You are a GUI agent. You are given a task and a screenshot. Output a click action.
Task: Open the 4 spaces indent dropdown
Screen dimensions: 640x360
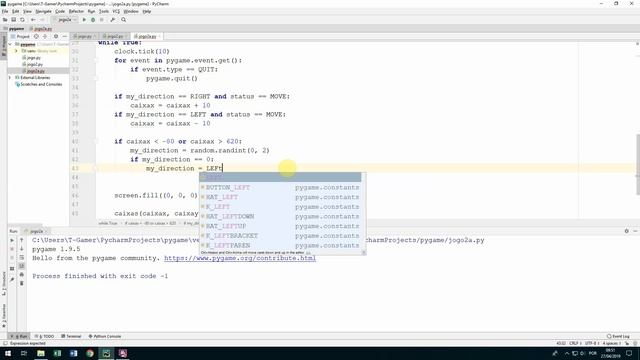(x=611, y=343)
